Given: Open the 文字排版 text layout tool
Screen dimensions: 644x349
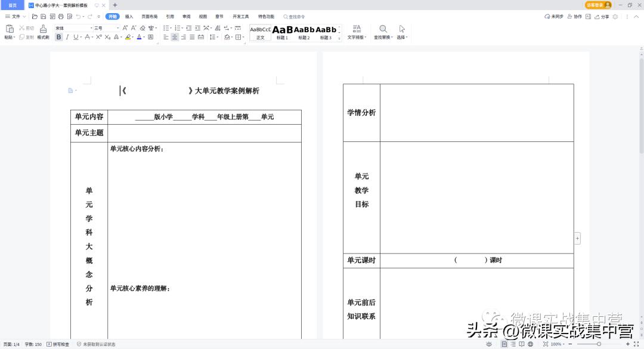Looking at the screenshot, I should point(357,33).
